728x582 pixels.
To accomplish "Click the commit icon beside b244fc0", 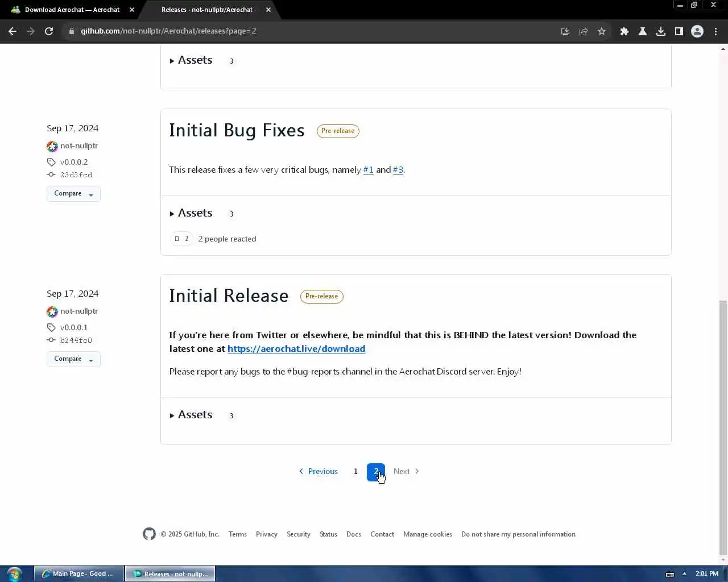I will click(x=51, y=340).
